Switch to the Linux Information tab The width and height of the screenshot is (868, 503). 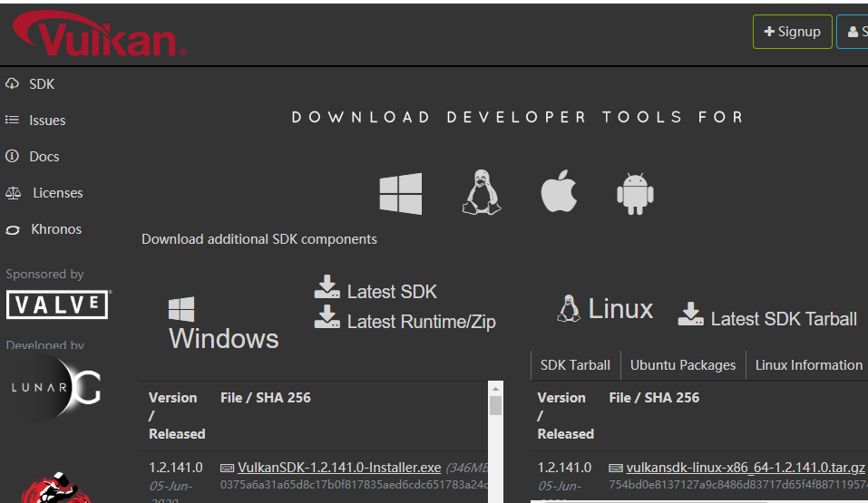pos(808,365)
